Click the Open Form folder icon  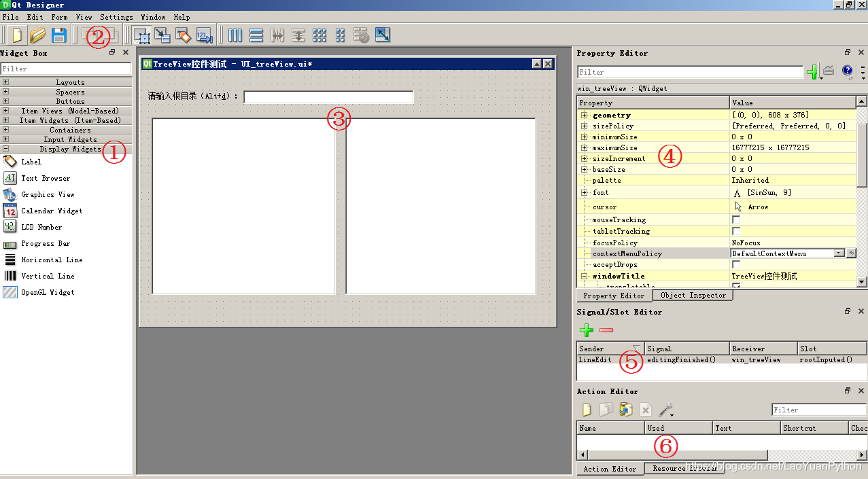pos(37,35)
